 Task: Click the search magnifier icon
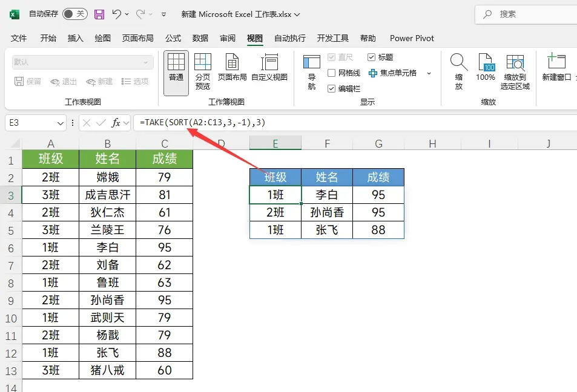point(487,15)
